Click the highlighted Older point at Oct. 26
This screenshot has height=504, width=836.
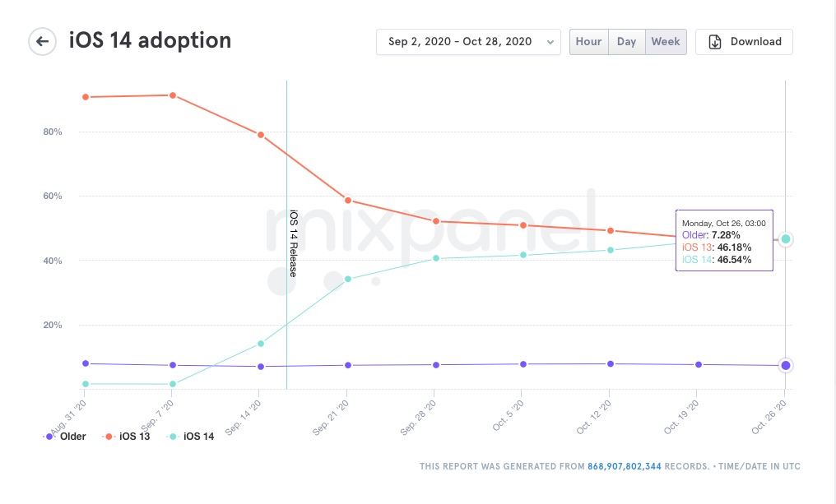(x=786, y=366)
